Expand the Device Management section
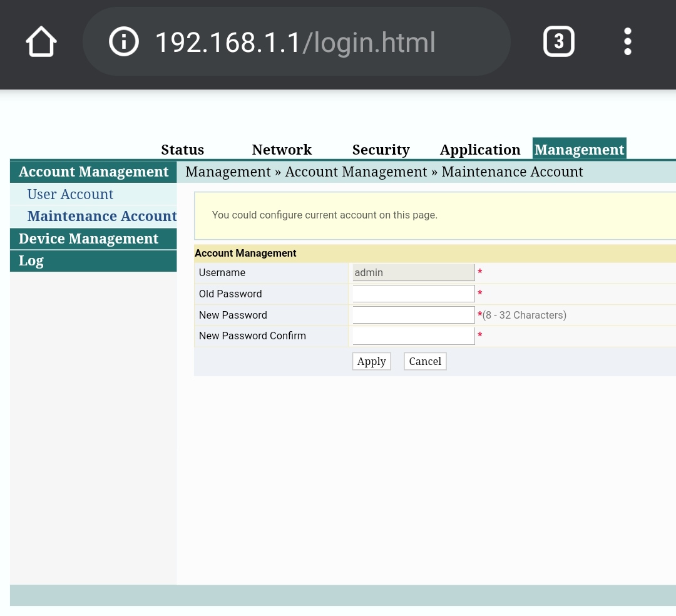 (88, 239)
